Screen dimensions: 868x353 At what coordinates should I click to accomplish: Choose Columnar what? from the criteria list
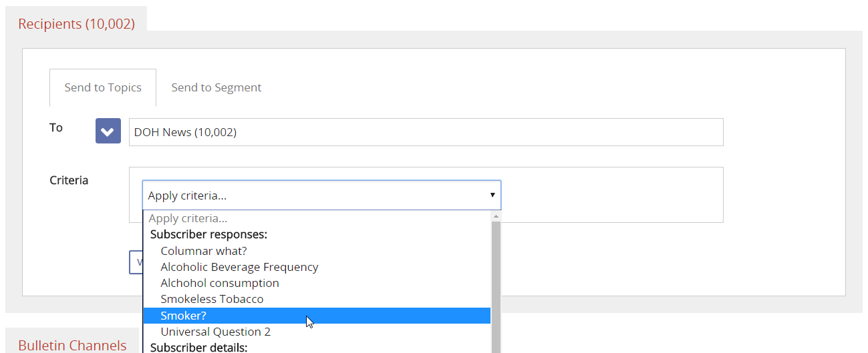[204, 251]
